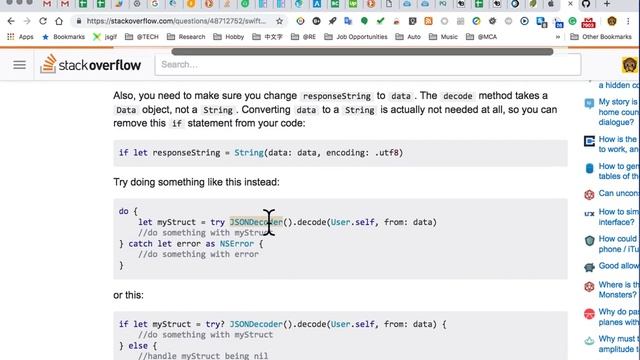The image size is (640, 360).
Task: Open the Chrome three-dot menu
Action: click(x=628, y=21)
